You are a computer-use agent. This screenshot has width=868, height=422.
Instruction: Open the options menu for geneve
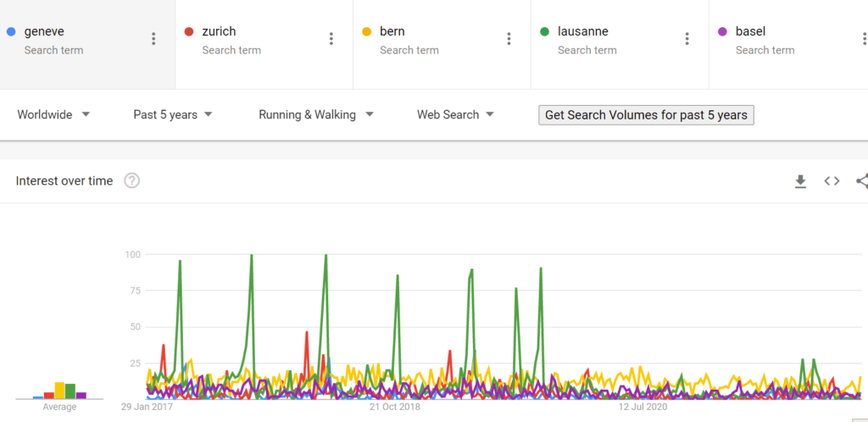153,39
